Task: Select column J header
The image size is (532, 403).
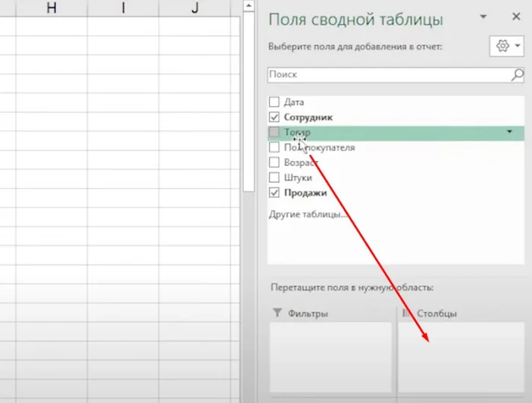Action: coord(195,8)
